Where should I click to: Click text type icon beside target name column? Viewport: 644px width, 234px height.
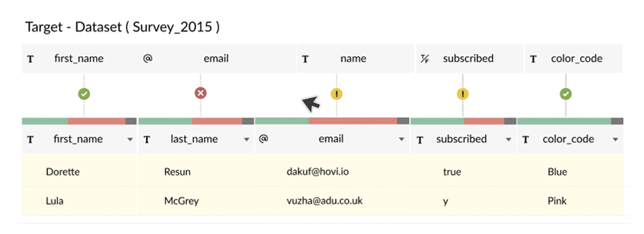point(305,59)
